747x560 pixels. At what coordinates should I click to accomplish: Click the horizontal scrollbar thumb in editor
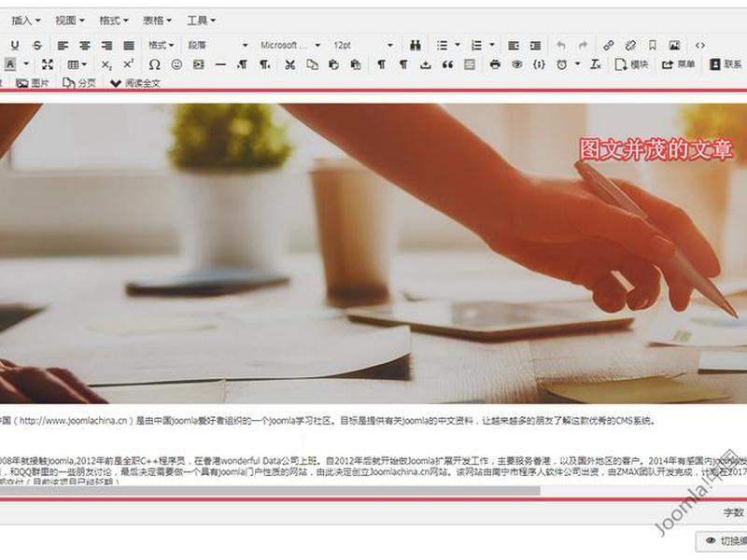point(270,491)
